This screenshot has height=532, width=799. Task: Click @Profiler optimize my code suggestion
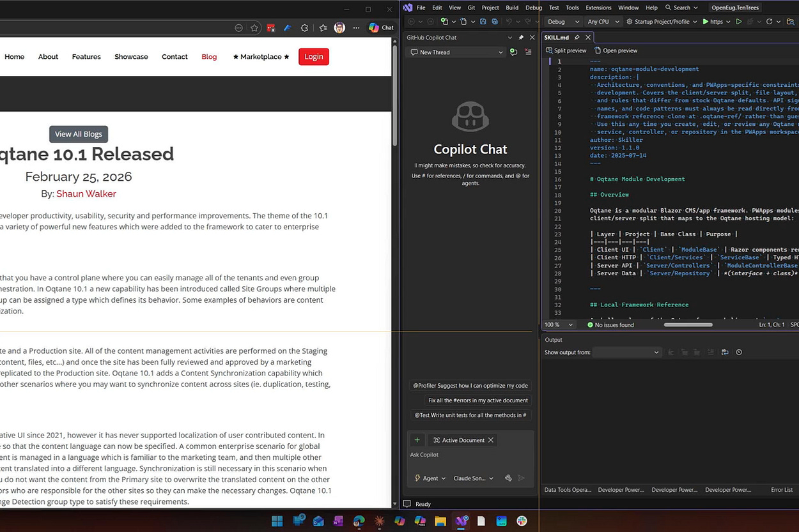470,386
